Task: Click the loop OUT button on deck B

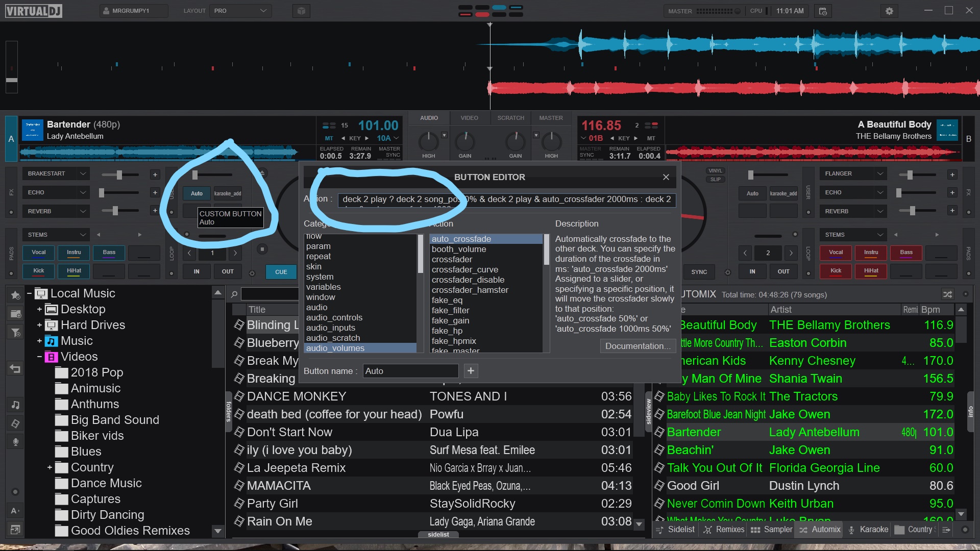Action: point(783,272)
